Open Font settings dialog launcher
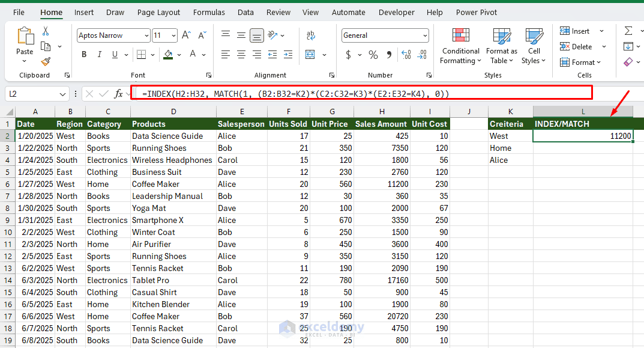This screenshot has height=348, width=644. tap(209, 75)
